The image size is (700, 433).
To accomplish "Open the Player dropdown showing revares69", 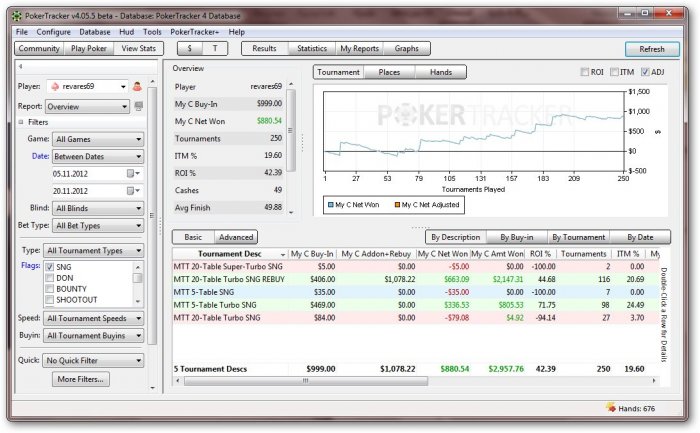I will (88, 87).
